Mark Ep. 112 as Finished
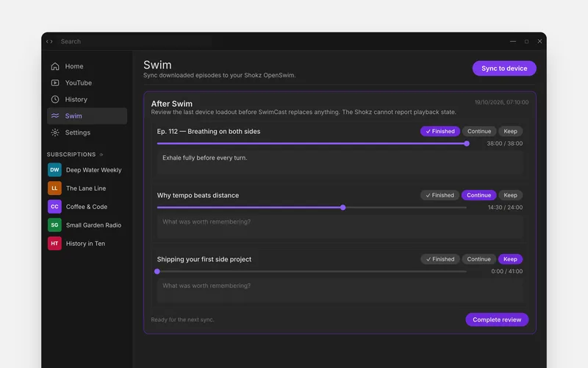This screenshot has width=588, height=368. tap(440, 131)
